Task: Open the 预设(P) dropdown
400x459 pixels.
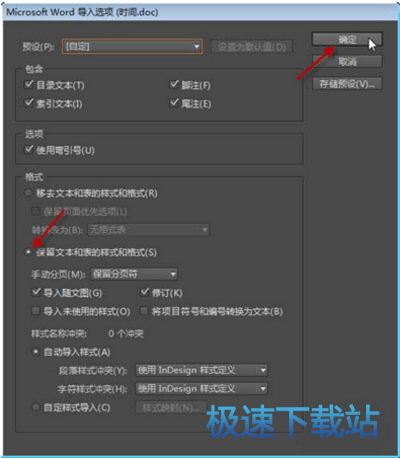Action: tap(132, 47)
